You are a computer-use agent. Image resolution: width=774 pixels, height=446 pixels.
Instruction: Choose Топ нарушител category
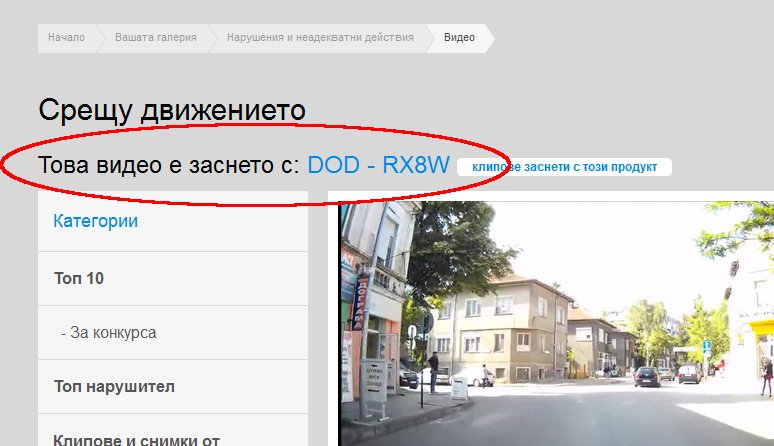click(x=114, y=386)
